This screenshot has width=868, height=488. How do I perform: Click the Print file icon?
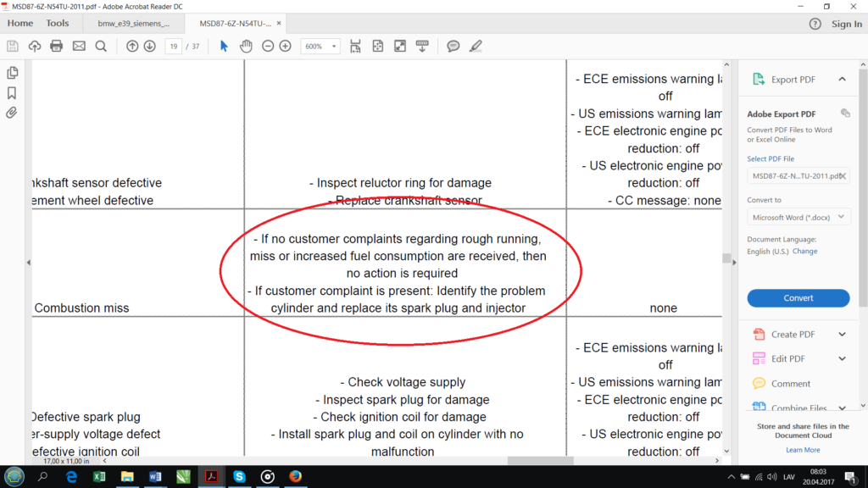(57, 46)
